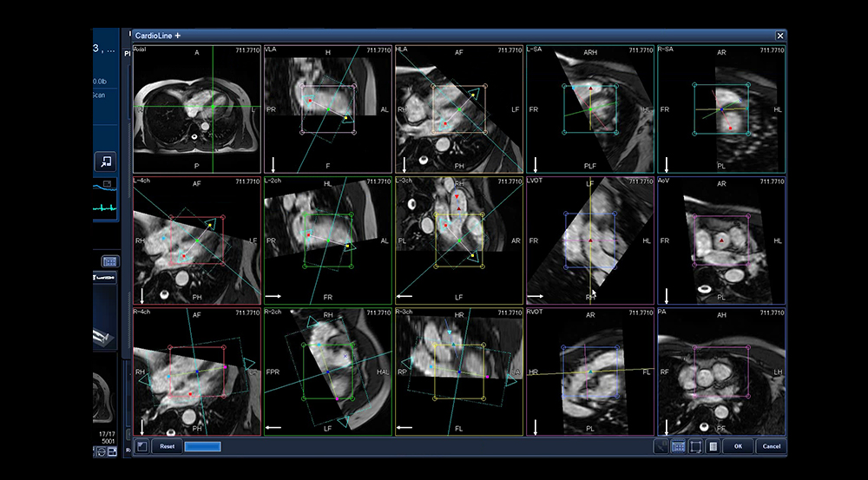
Task: Select the AoV view panel
Action: coord(720,240)
